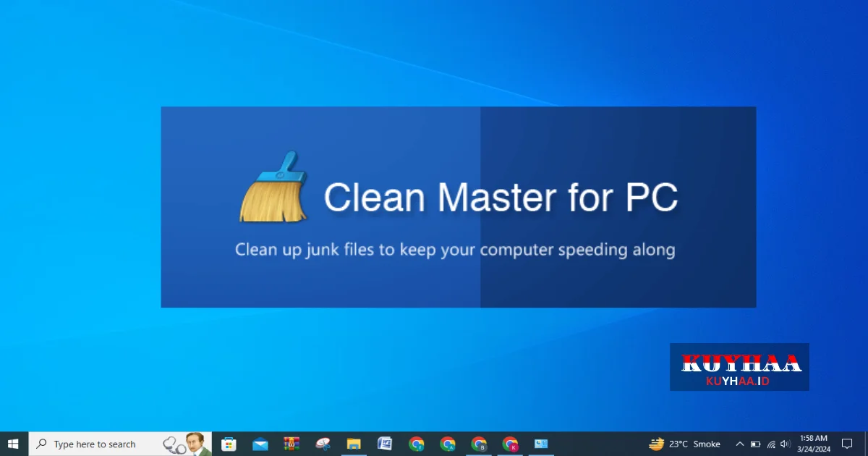The width and height of the screenshot is (868, 456).
Task: Open the Chrome icon with 'B' profile badge
Action: click(479, 444)
